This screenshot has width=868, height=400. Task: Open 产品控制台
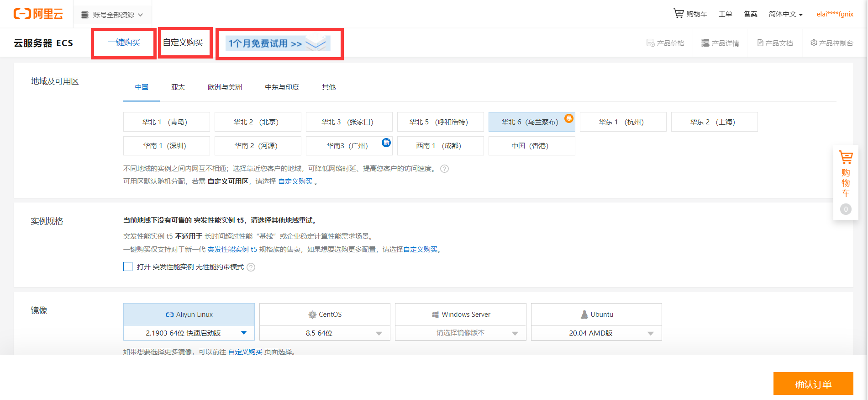tap(831, 43)
